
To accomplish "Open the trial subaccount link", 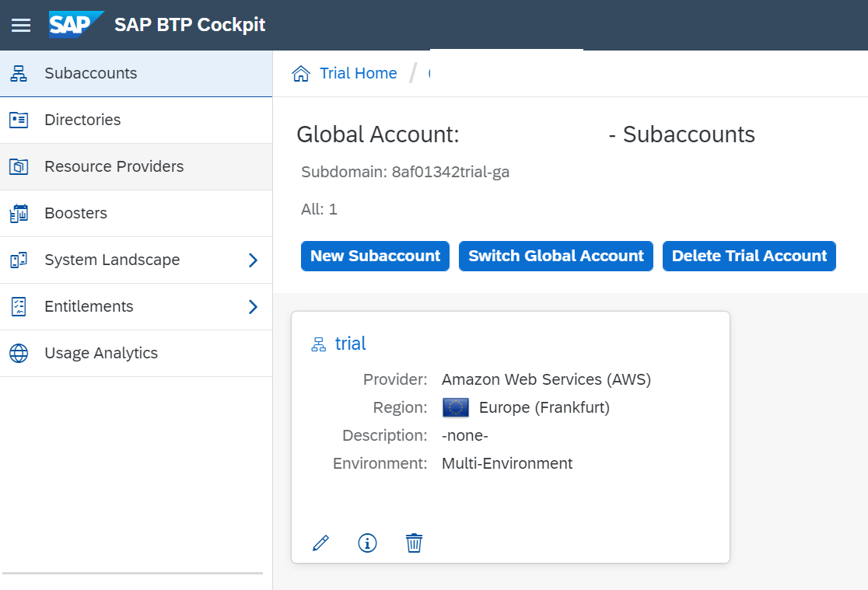I will pos(351,343).
